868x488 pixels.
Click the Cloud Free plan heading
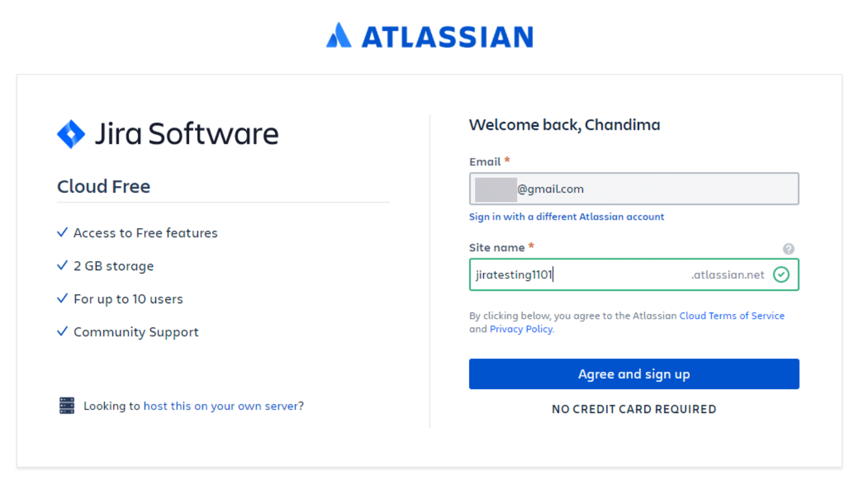(104, 187)
